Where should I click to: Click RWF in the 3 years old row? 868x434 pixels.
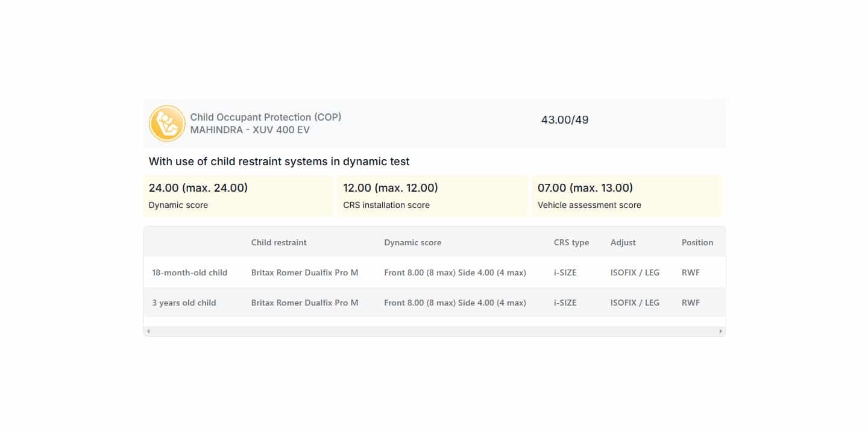point(691,303)
